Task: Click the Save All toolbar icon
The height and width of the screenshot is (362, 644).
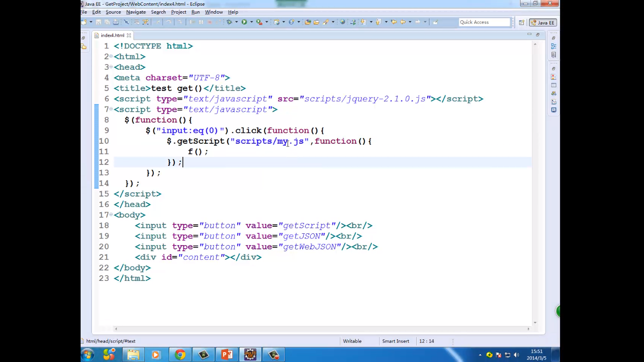Action: tap(107, 22)
